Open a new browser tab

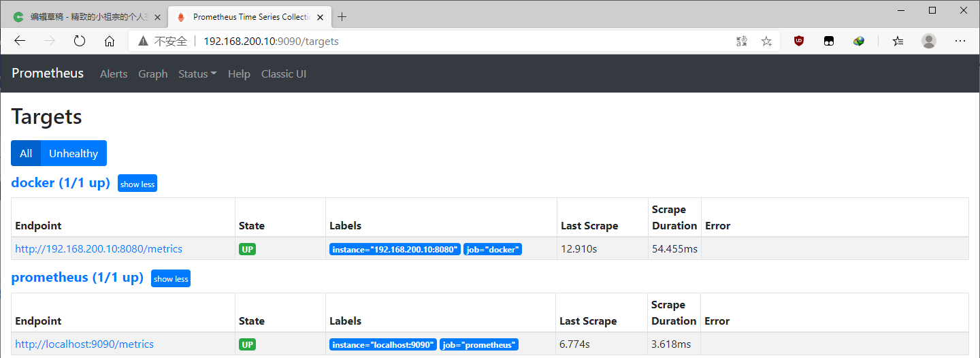tap(342, 17)
